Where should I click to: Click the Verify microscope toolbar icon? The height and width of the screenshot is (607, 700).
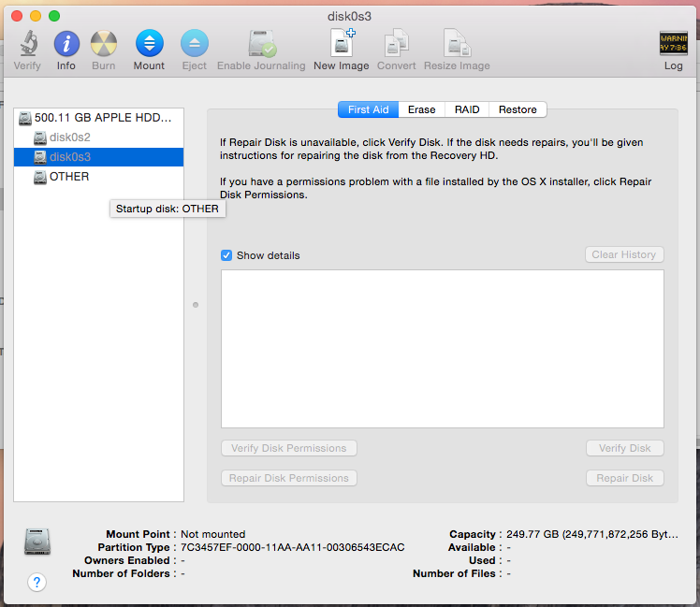tap(28, 44)
